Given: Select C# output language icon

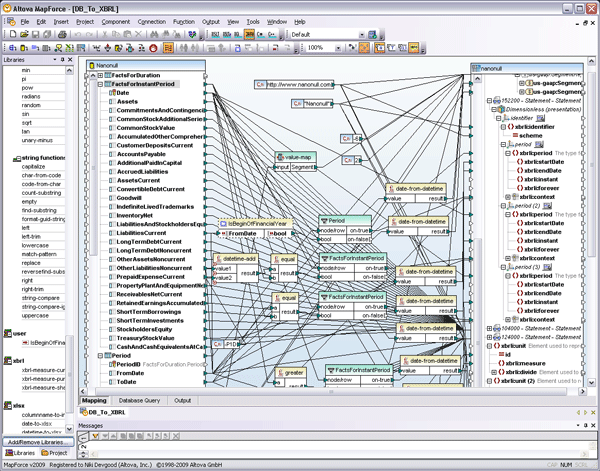Looking at the screenshot, I should click(x=261, y=34).
